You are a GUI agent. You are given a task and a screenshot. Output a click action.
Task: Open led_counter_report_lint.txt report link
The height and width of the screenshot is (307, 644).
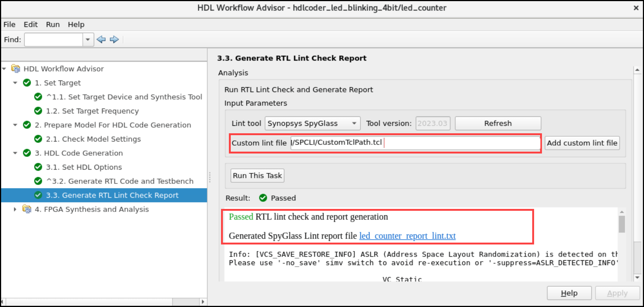[x=407, y=236]
